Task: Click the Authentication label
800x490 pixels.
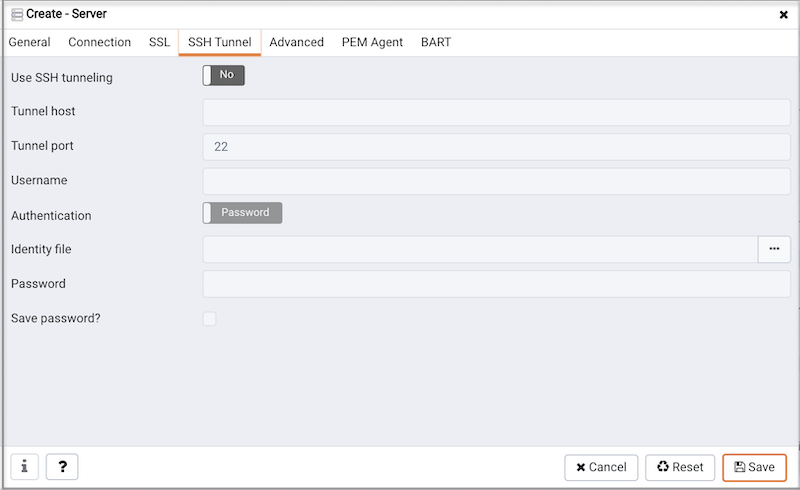Action: [51, 216]
